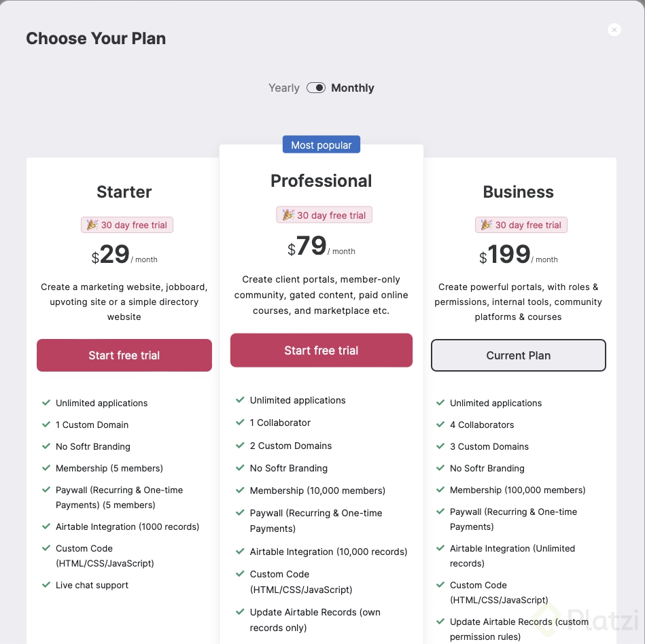Select the Monthly billing label
The height and width of the screenshot is (644, 645).
tap(353, 88)
